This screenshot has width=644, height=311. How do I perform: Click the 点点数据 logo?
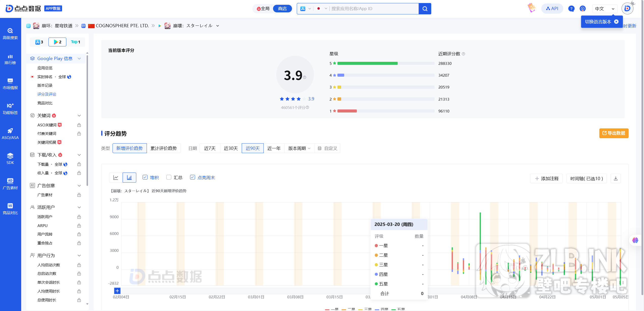pos(23,9)
